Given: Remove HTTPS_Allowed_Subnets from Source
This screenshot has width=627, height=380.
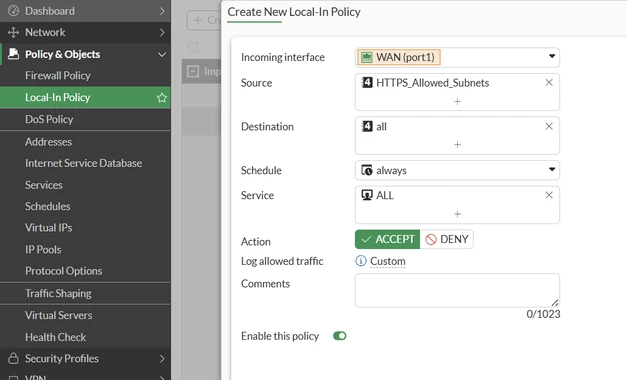Looking at the screenshot, I should click(549, 82).
